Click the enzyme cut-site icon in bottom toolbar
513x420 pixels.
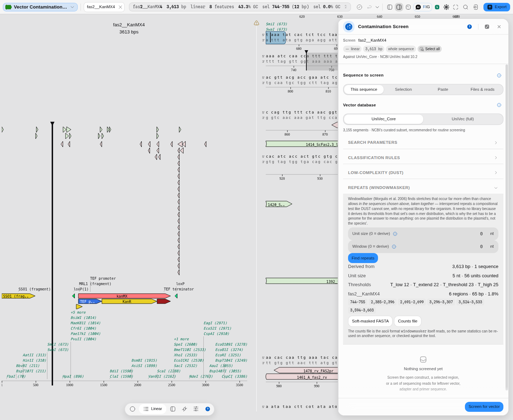pyautogui.click(x=185, y=409)
